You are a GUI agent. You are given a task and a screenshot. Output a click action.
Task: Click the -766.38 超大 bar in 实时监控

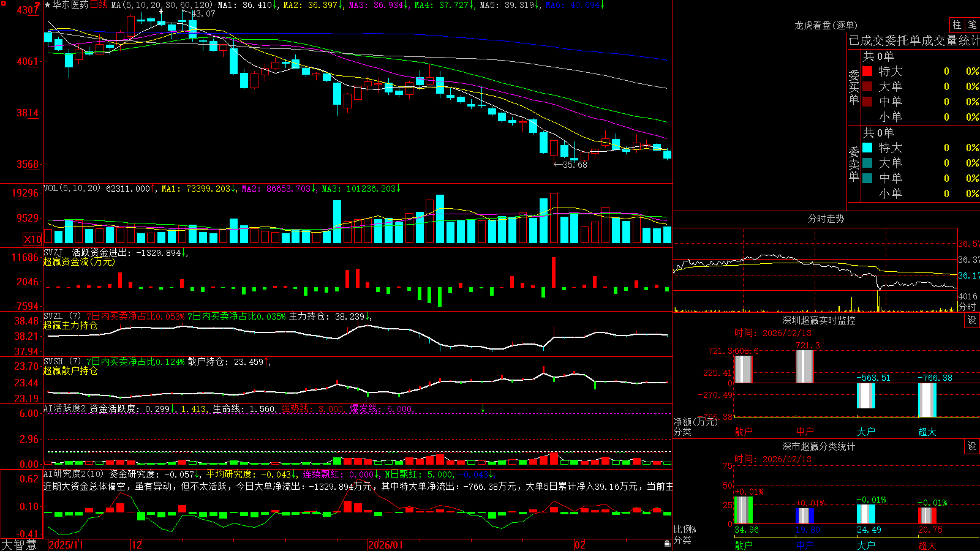tap(927, 400)
